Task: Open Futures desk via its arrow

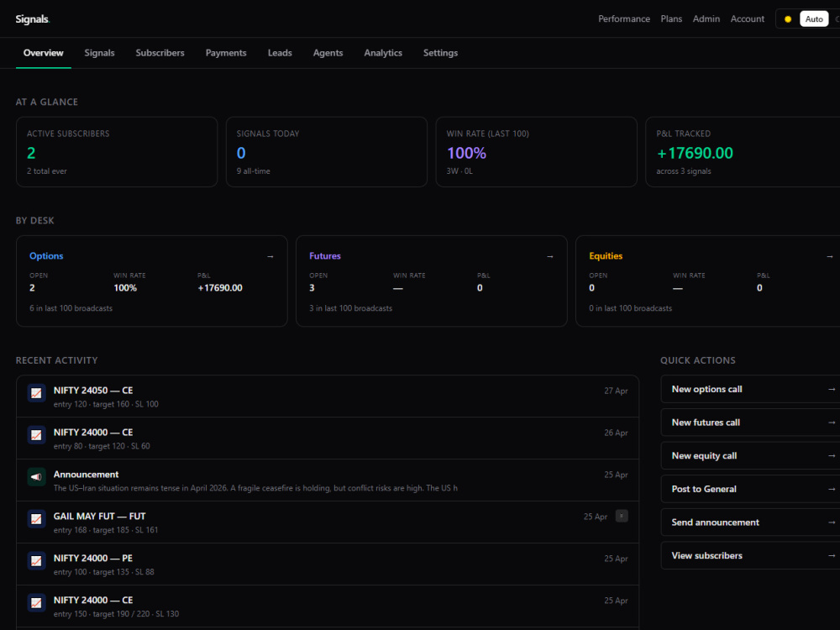Action: 549,256
